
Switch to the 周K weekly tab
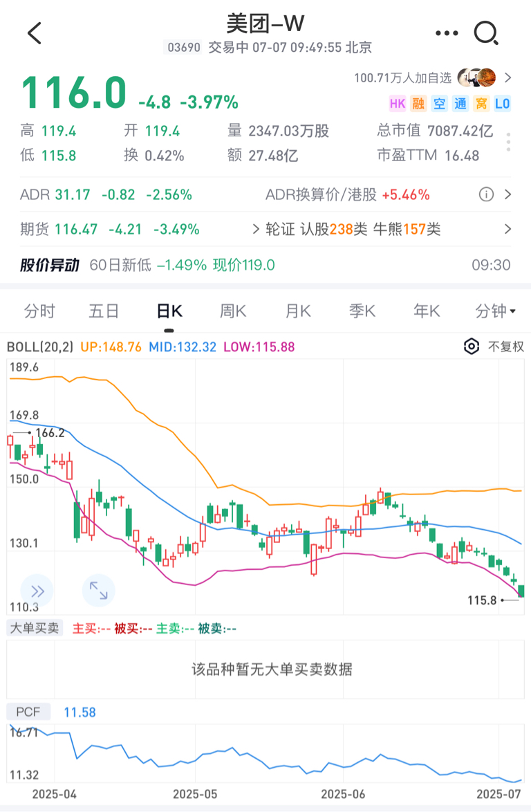[233, 311]
